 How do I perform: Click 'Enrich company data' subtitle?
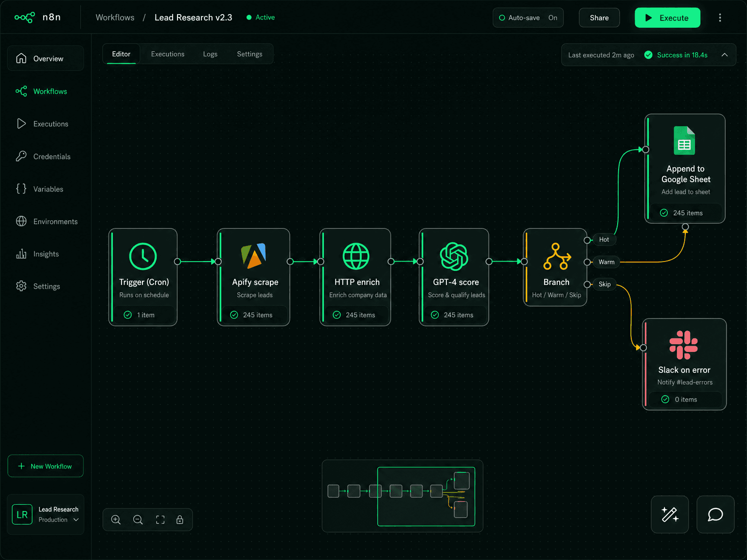pos(358,295)
